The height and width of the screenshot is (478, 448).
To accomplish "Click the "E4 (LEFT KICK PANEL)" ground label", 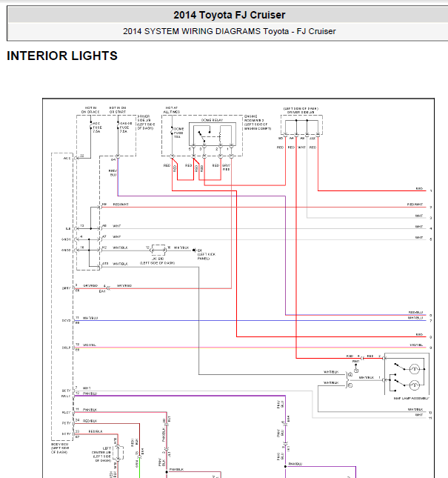I will [x=206, y=254].
